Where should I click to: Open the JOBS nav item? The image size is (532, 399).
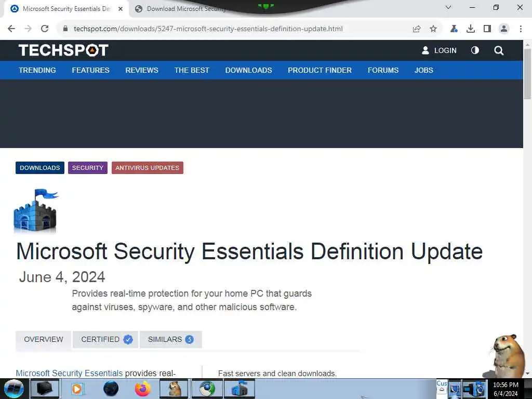click(424, 70)
